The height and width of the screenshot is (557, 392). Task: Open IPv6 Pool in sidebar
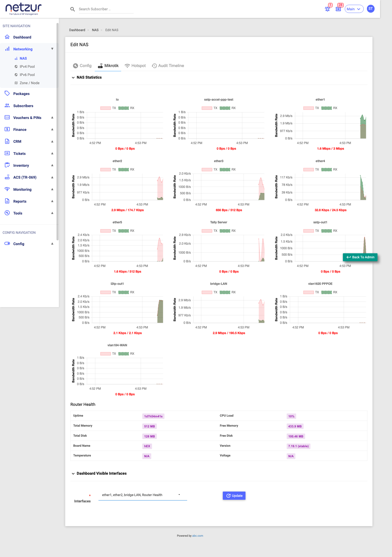point(27,75)
